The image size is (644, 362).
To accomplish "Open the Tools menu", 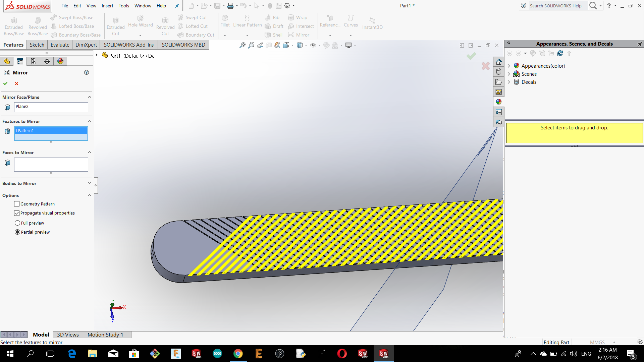I will tap(124, 6).
